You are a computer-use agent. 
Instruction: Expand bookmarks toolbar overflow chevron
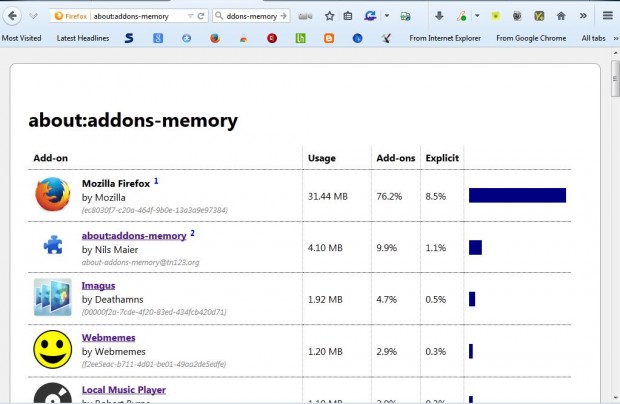pyautogui.click(x=616, y=38)
